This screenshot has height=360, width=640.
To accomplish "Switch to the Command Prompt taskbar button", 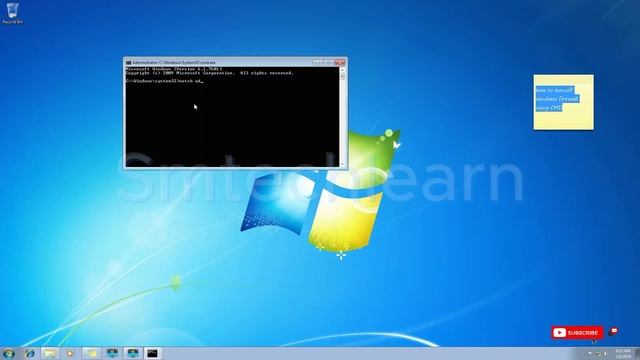I will click(152, 353).
